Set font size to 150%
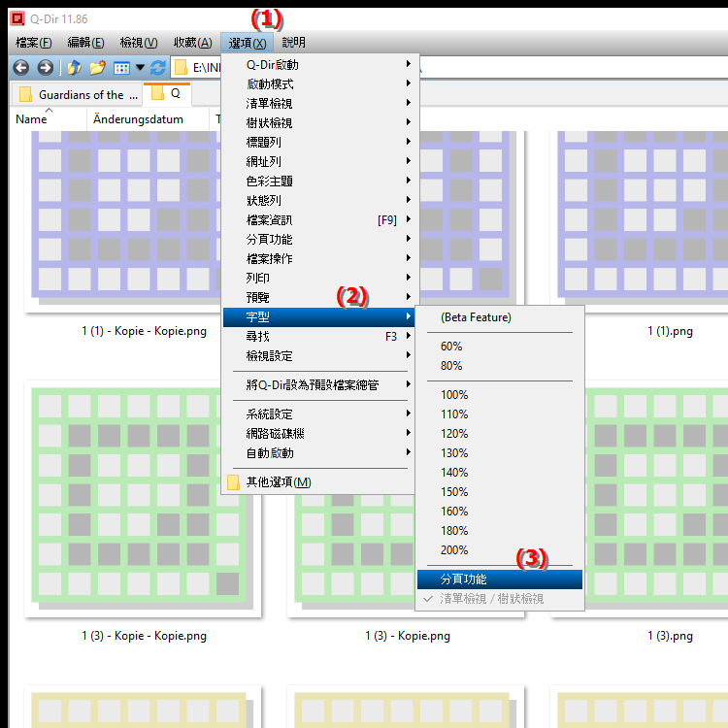The image size is (728, 728). [500, 492]
